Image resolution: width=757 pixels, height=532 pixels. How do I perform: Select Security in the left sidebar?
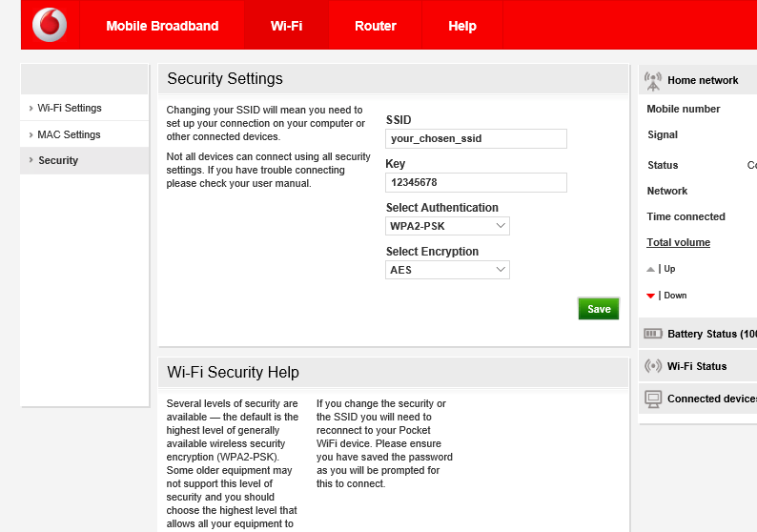point(58,160)
